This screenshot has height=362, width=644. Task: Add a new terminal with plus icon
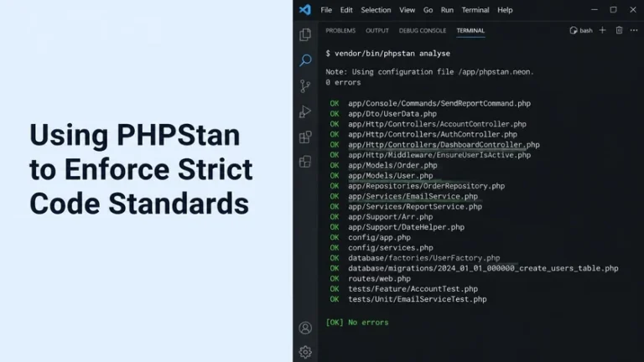[603, 30]
